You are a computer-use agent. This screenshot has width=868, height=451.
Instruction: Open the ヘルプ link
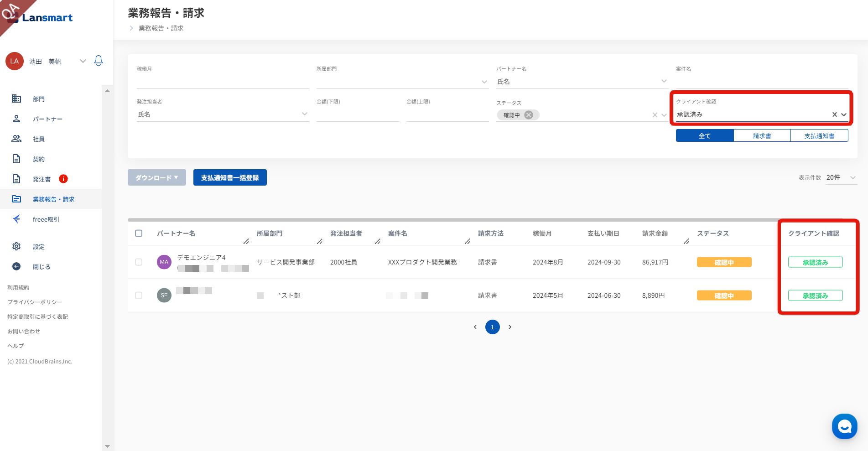16,346
